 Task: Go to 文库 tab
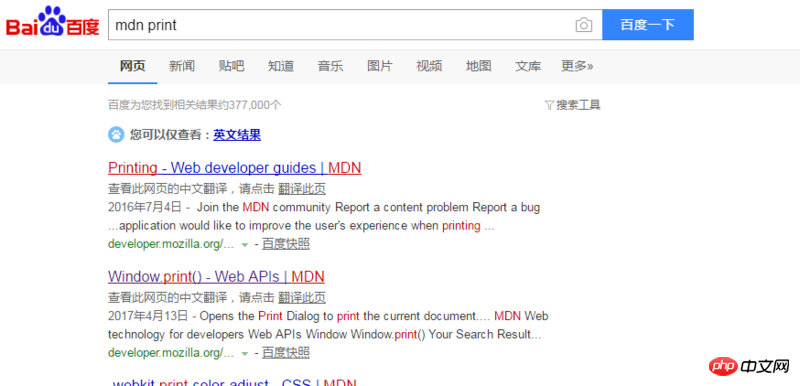528,66
